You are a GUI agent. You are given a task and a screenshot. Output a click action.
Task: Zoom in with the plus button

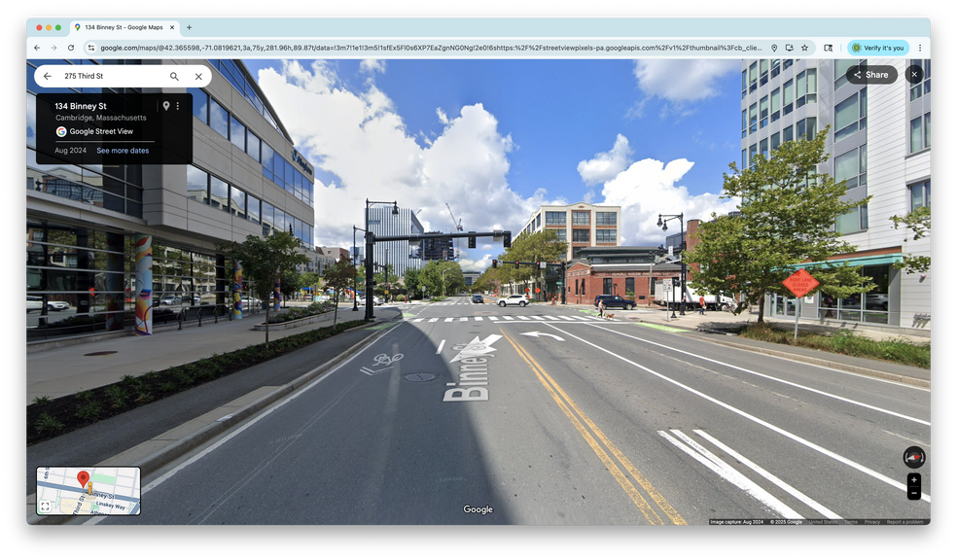[913, 480]
